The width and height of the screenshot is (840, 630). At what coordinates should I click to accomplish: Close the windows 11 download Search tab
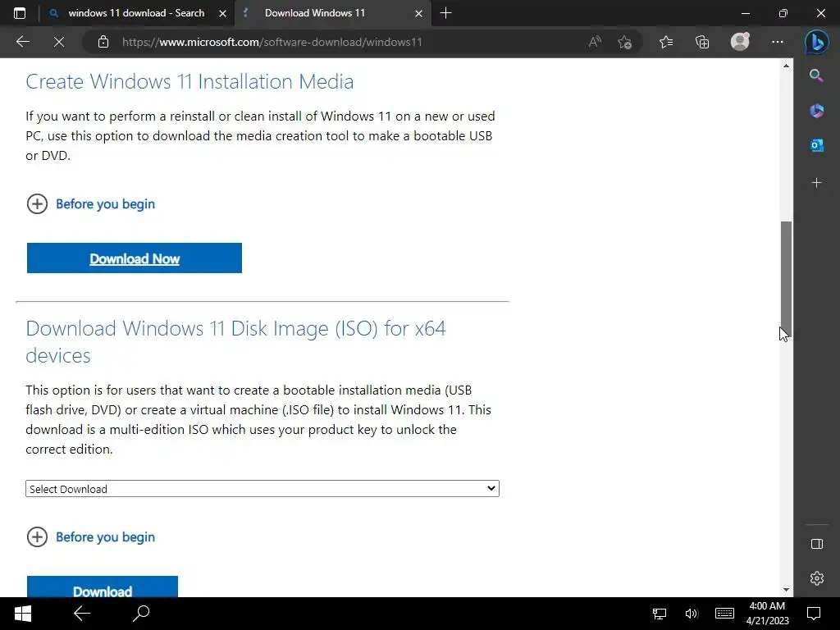[222, 13]
